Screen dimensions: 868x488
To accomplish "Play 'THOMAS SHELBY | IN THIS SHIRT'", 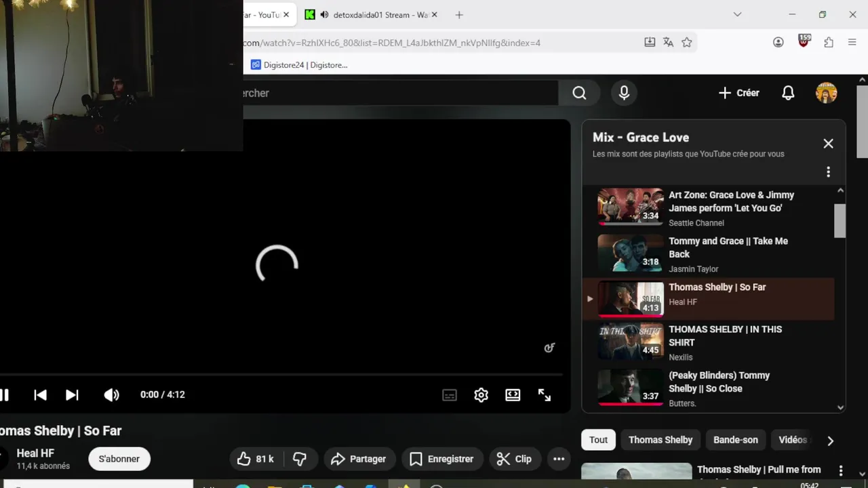I will point(708,342).
